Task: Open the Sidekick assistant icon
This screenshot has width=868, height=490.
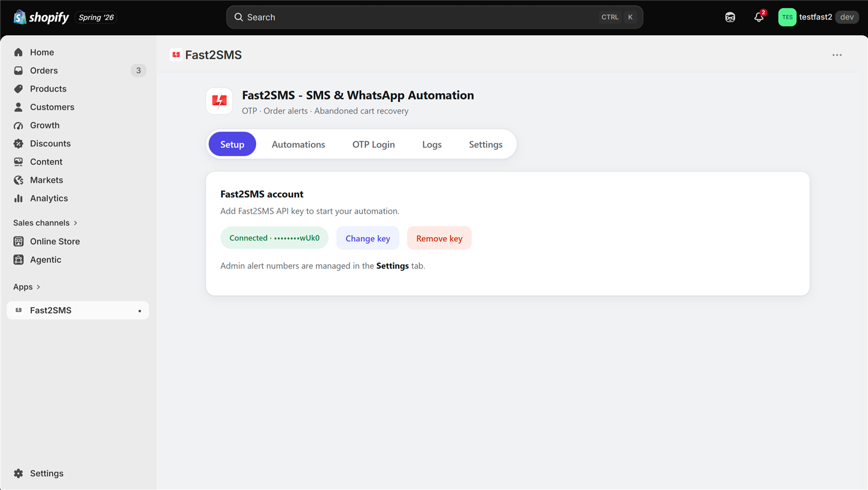Action: tap(730, 17)
